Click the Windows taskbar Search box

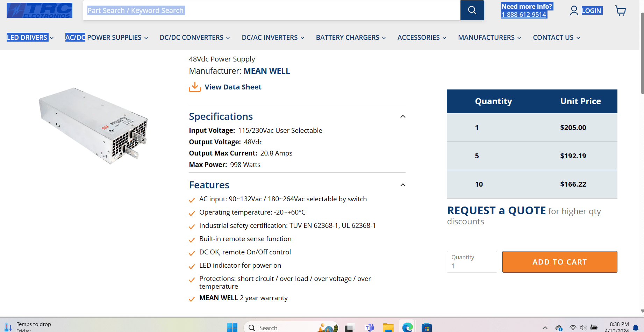pos(291,327)
